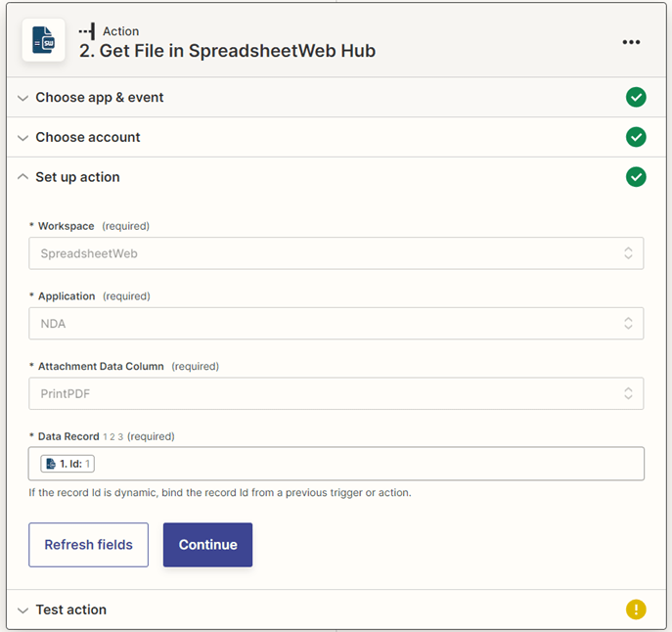Click the 'Attachment Data Column' field label

point(101,366)
